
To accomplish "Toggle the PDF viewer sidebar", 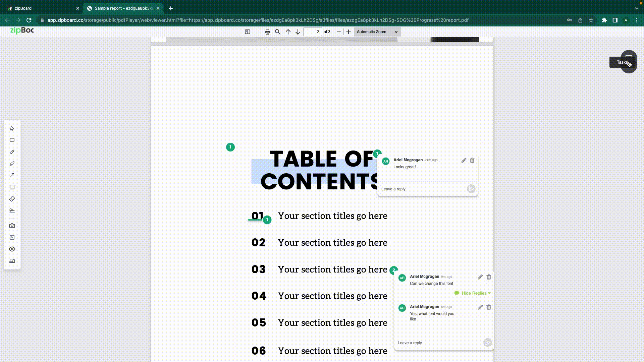I will [248, 32].
